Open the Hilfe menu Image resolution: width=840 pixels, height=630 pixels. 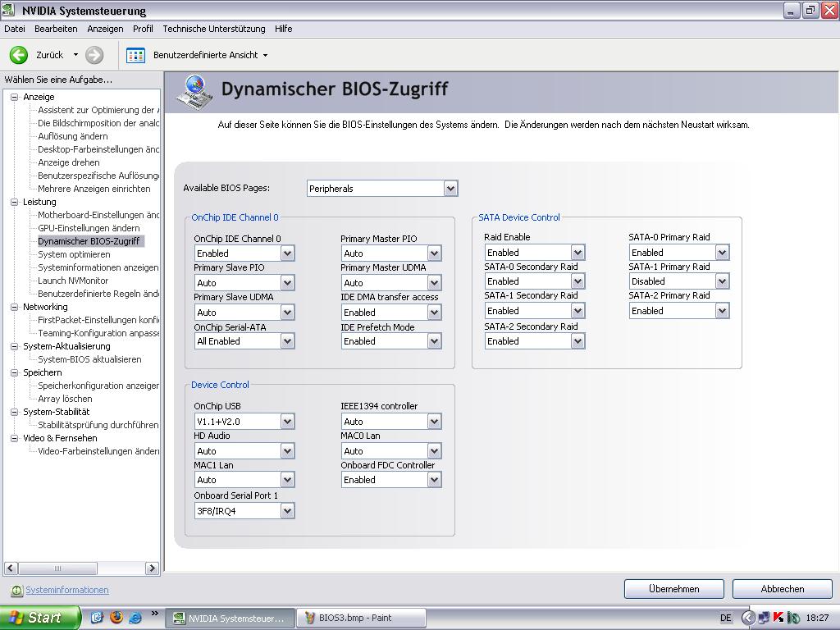coord(283,29)
